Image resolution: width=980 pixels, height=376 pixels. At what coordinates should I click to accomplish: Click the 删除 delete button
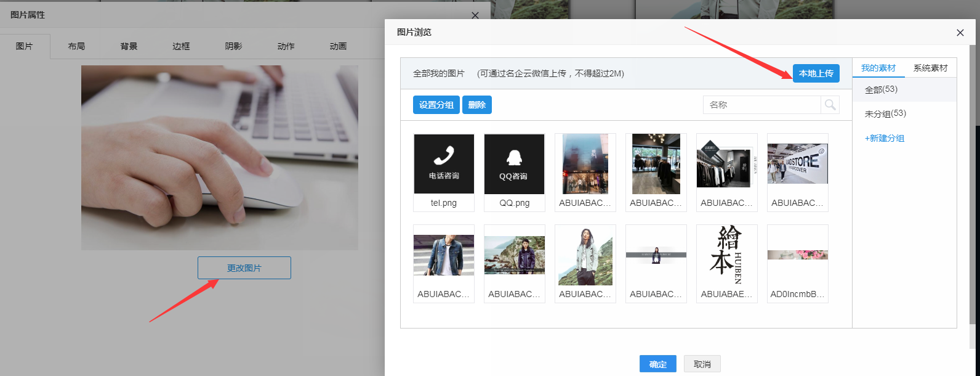(476, 105)
